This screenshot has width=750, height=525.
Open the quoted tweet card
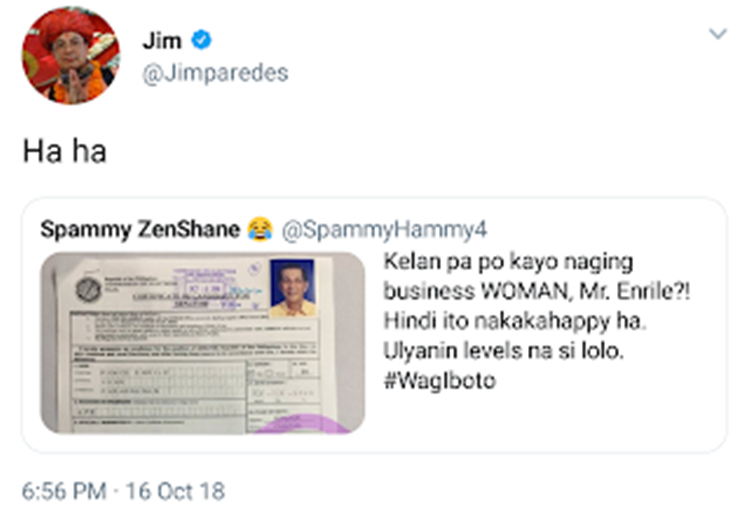click(375, 325)
